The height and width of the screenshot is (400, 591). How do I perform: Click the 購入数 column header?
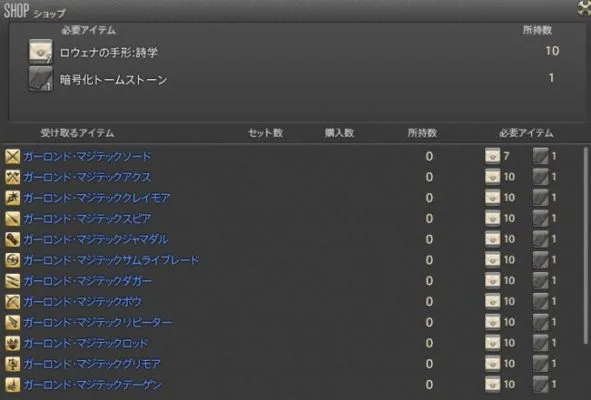click(339, 133)
